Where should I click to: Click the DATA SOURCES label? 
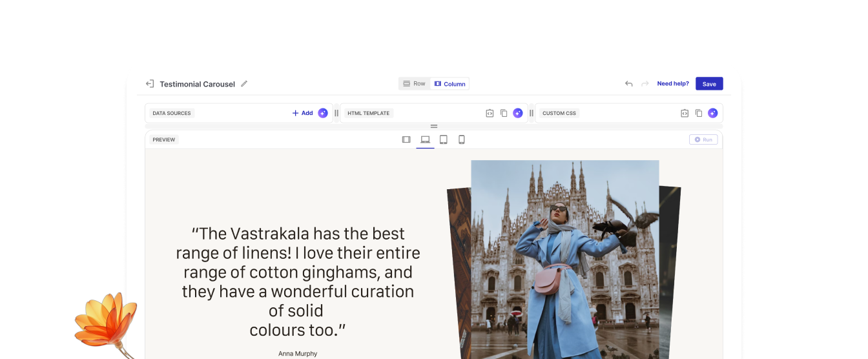[172, 113]
